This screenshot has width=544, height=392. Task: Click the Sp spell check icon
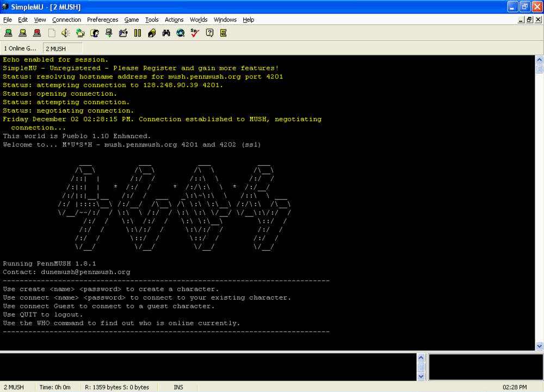click(x=195, y=33)
